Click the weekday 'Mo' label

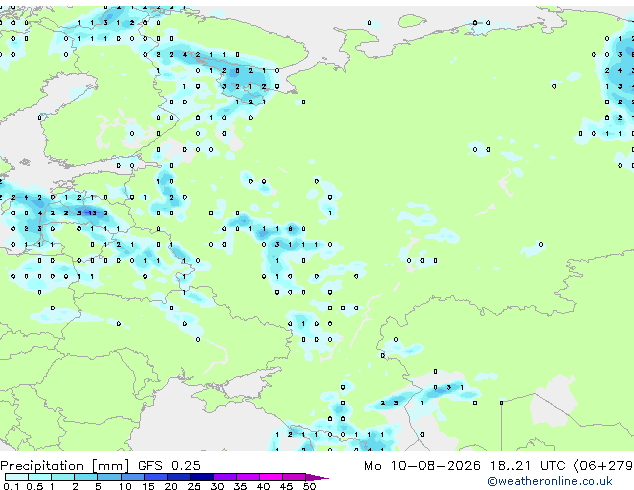click(373, 466)
